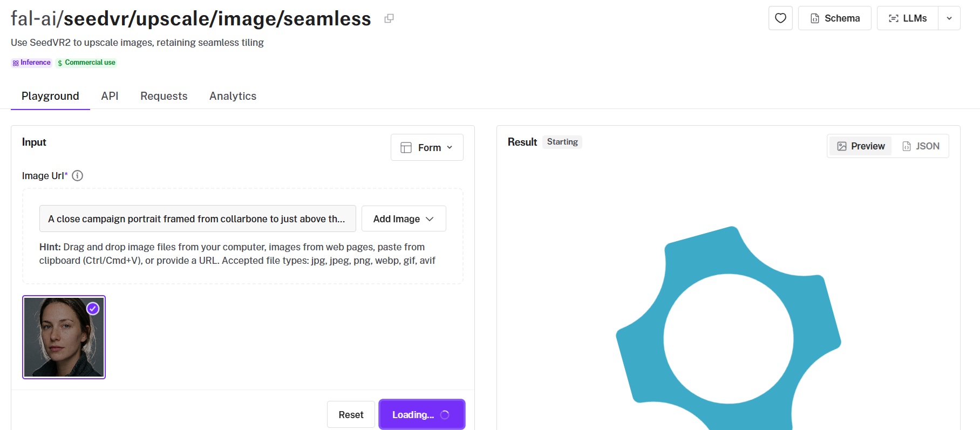Click the Image Url text field
980x430 pixels.
tap(198, 219)
